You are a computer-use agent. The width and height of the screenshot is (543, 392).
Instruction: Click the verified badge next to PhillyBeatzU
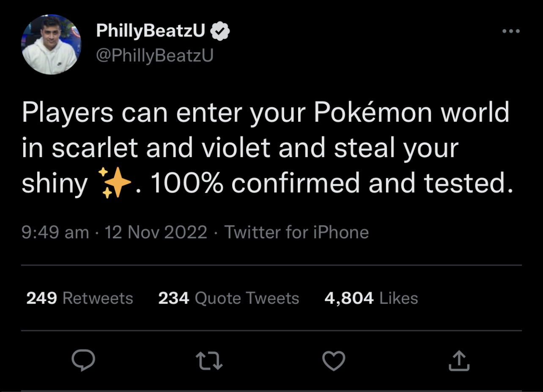click(x=220, y=31)
